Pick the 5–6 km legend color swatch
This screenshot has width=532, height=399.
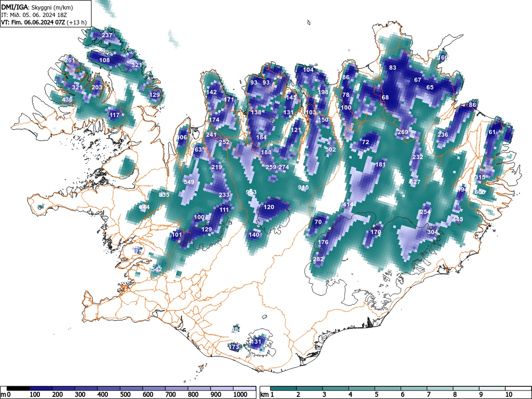pos(388,388)
